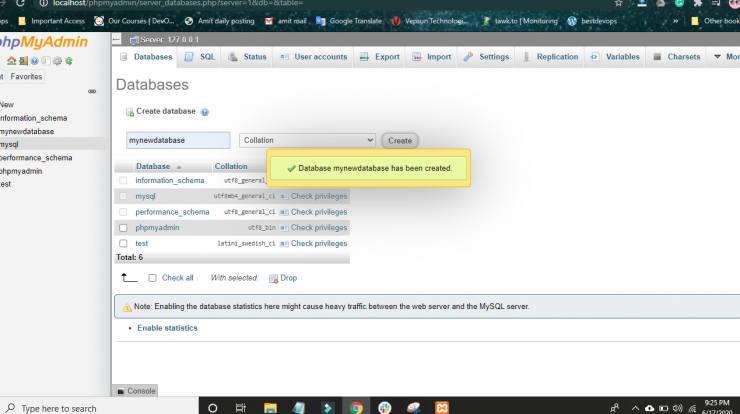Open phpMyAdmin documentation help icon

pyautogui.click(x=34, y=61)
